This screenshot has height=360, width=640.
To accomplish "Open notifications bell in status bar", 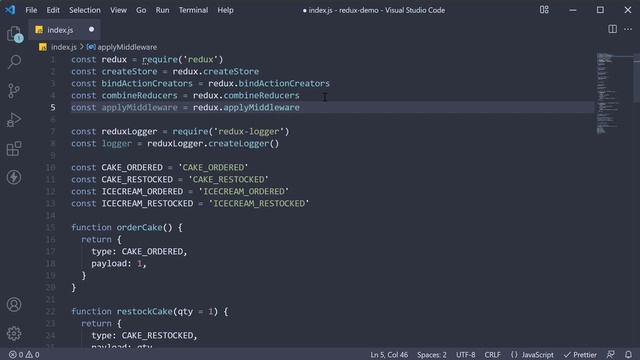I will point(629,354).
